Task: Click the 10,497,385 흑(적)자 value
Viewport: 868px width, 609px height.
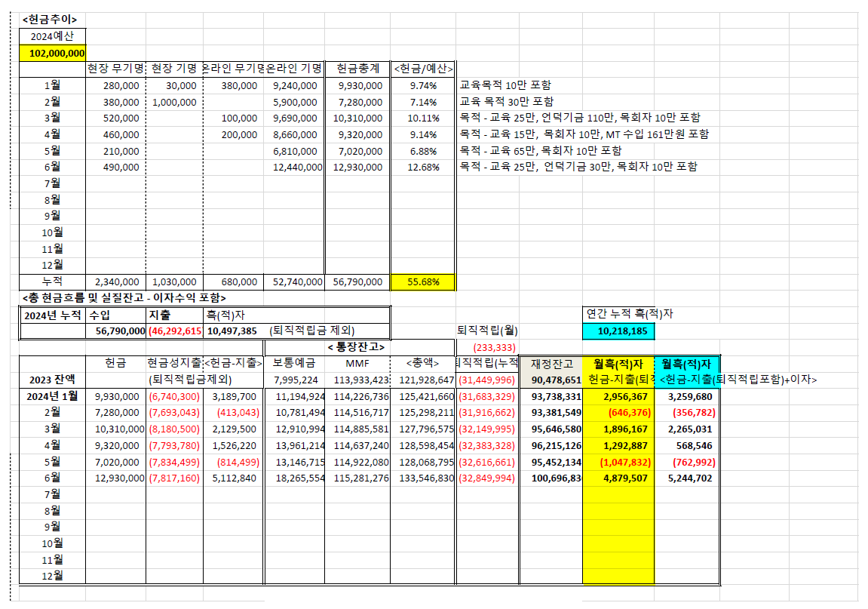Action: click(x=232, y=331)
